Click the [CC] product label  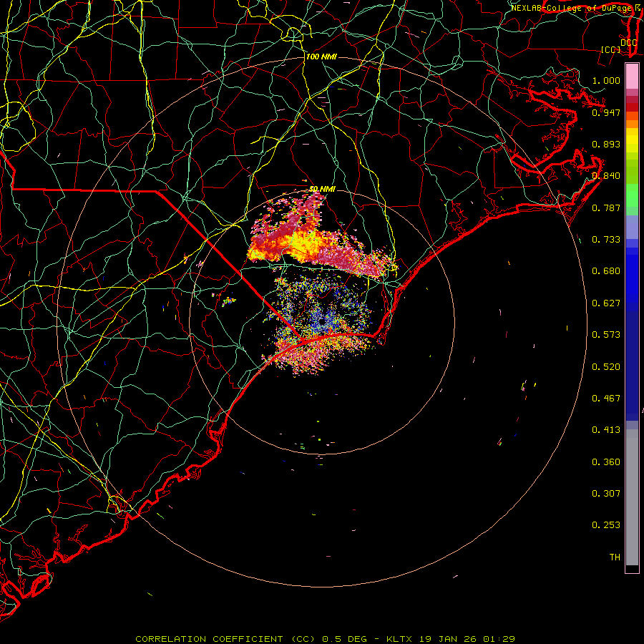tap(611, 49)
